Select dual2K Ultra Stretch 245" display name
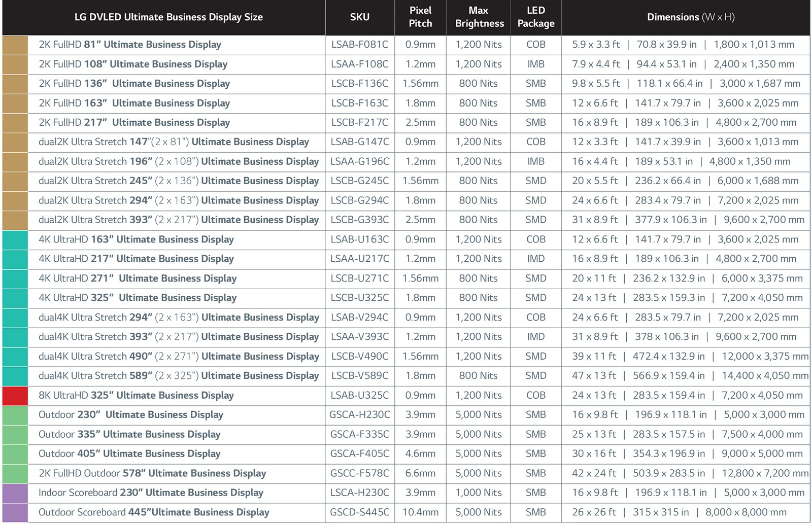Screen dimensions: 812x525 coord(179,181)
